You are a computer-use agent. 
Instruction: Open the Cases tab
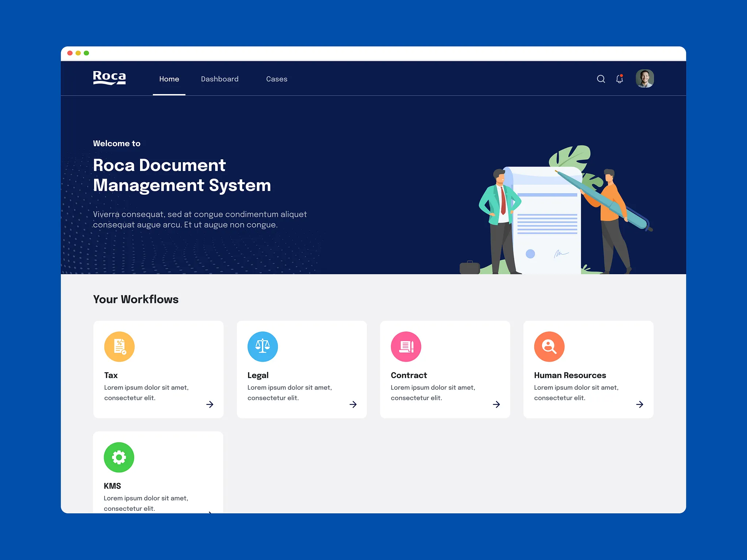pyautogui.click(x=276, y=79)
